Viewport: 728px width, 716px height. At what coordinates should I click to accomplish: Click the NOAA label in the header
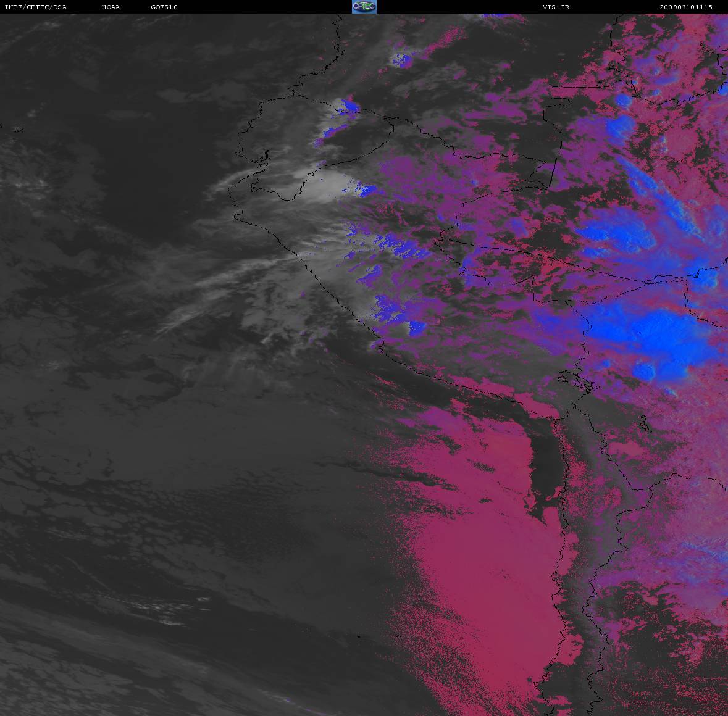tap(111, 7)
